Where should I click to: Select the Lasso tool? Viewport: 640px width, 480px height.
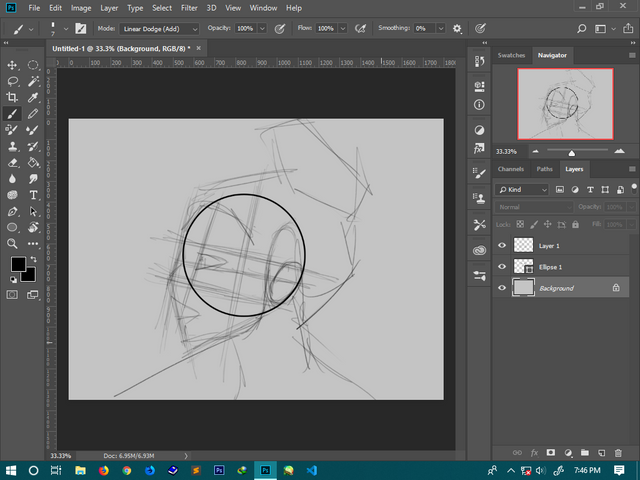[x=12, y=81]
